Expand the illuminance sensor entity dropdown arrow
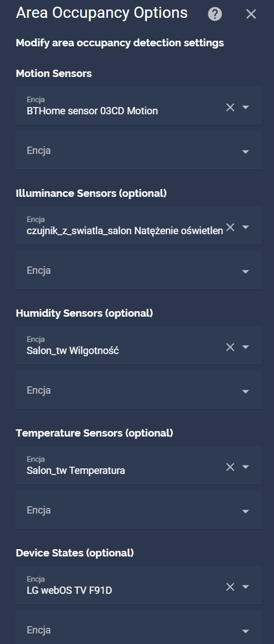Screen dimensions: 274x644 246,227
